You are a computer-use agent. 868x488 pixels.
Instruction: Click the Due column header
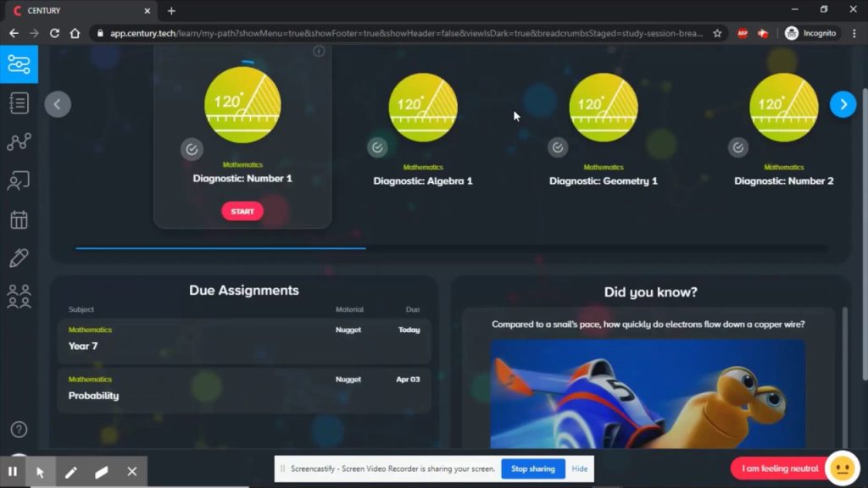coord(413,309)
